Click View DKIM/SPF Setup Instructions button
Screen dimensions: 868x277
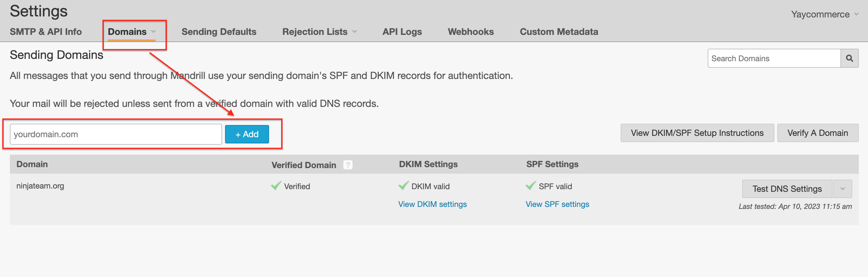pyautogui.click(x=697, y=133)
